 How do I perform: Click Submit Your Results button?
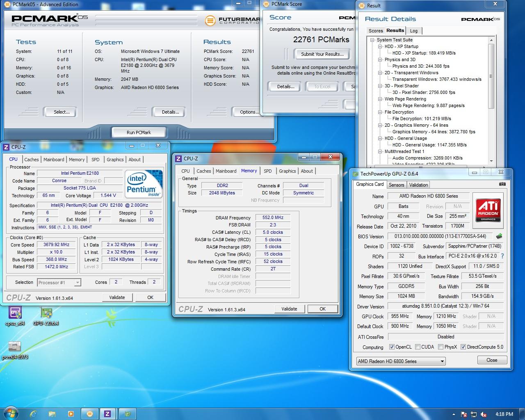(x=322, y=54)
